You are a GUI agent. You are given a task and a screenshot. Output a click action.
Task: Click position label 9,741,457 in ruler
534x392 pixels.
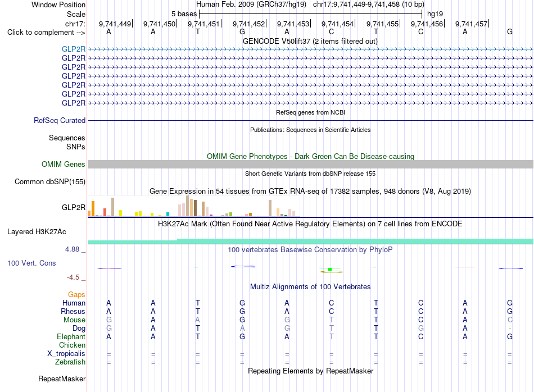pos(472,24)
